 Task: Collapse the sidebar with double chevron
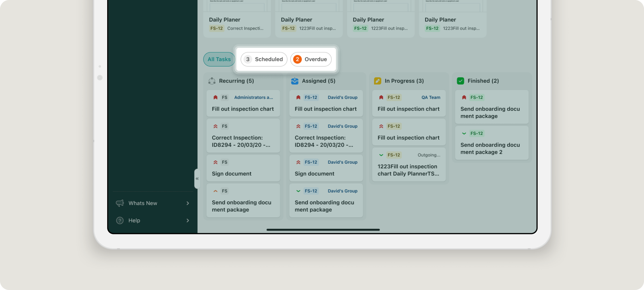click(197, 179)
